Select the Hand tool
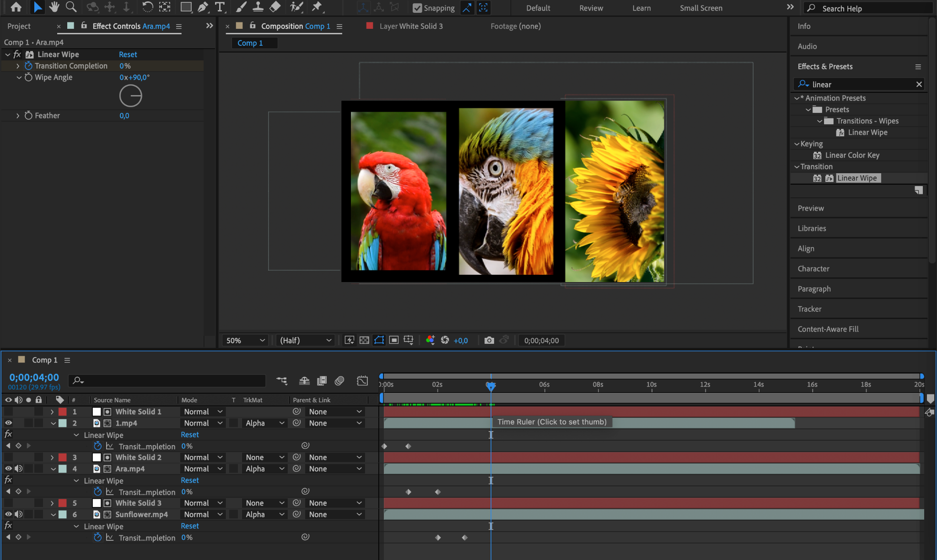Image resolution: width=937 pixels, height=560 pixels. 54,7
